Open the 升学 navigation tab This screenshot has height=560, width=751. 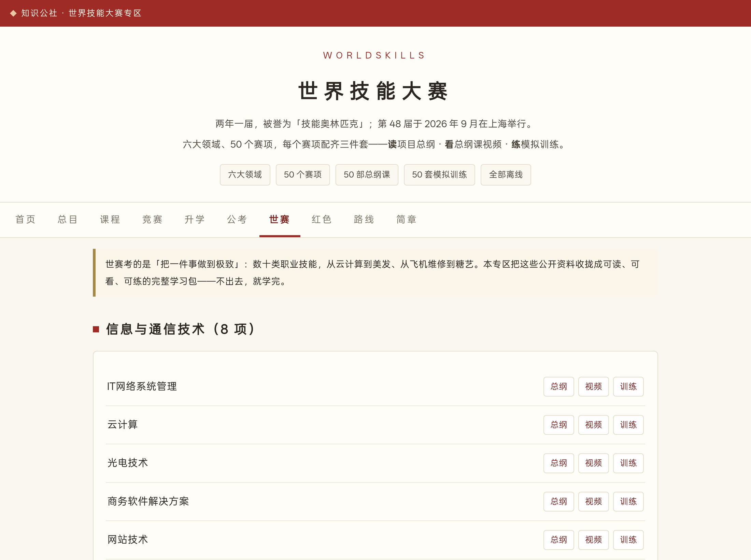click(195, 220)
